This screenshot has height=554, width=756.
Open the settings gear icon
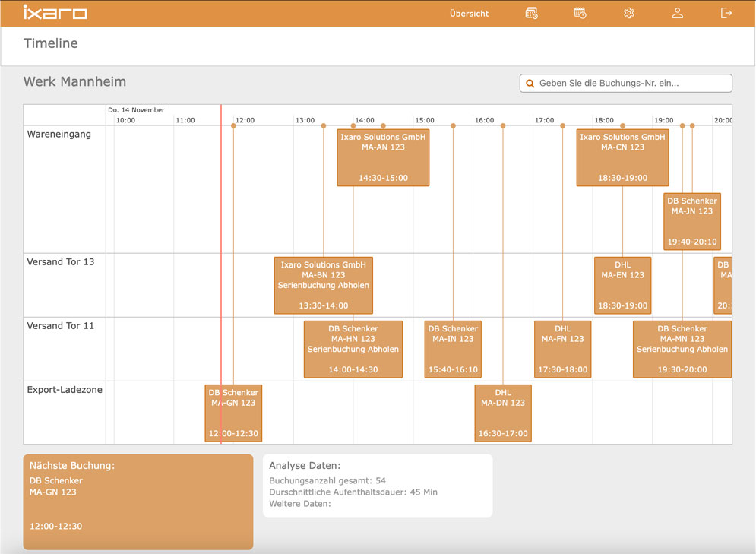628,13
